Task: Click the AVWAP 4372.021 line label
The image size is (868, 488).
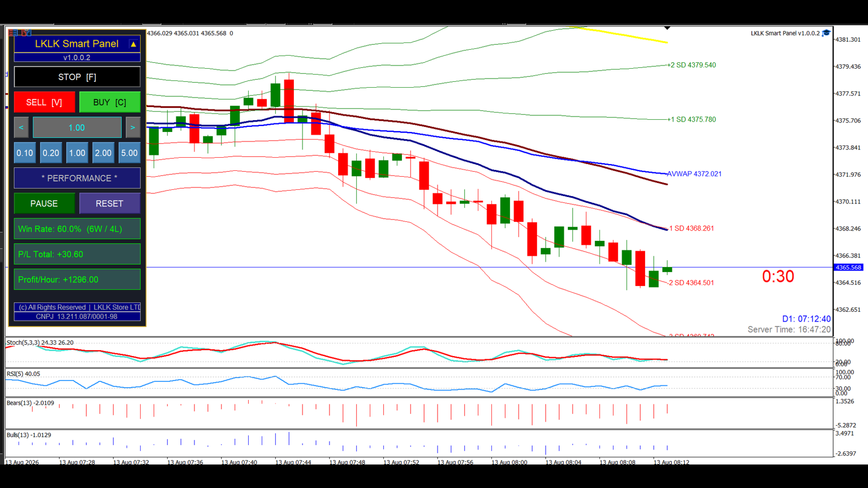Action: tap(694, 174)
